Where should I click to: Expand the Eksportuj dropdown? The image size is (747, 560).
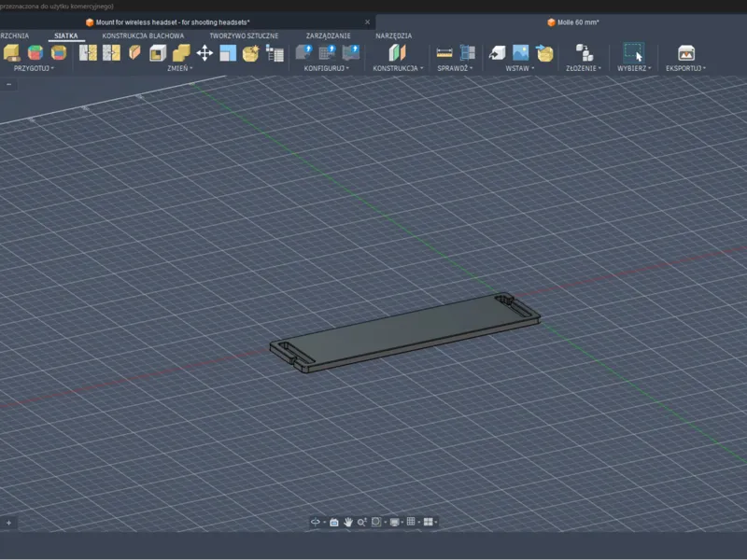point(685,68)
